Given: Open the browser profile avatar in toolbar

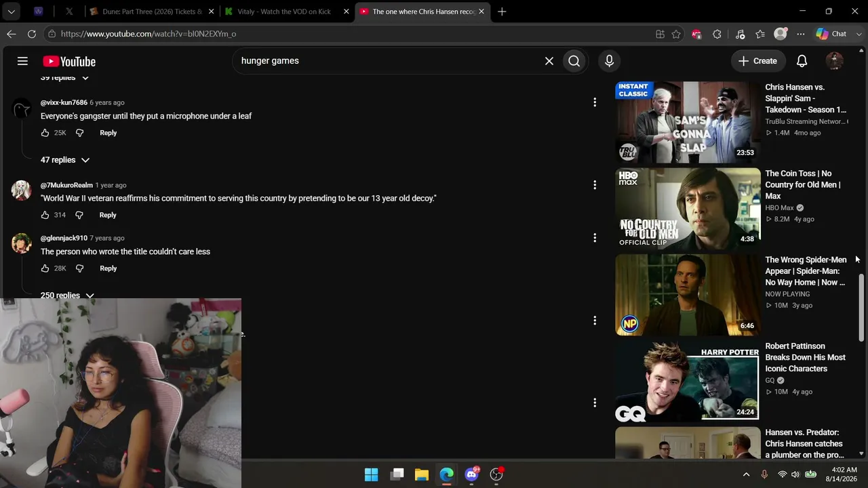Looking at the screenshot, I should coord(781,34).
